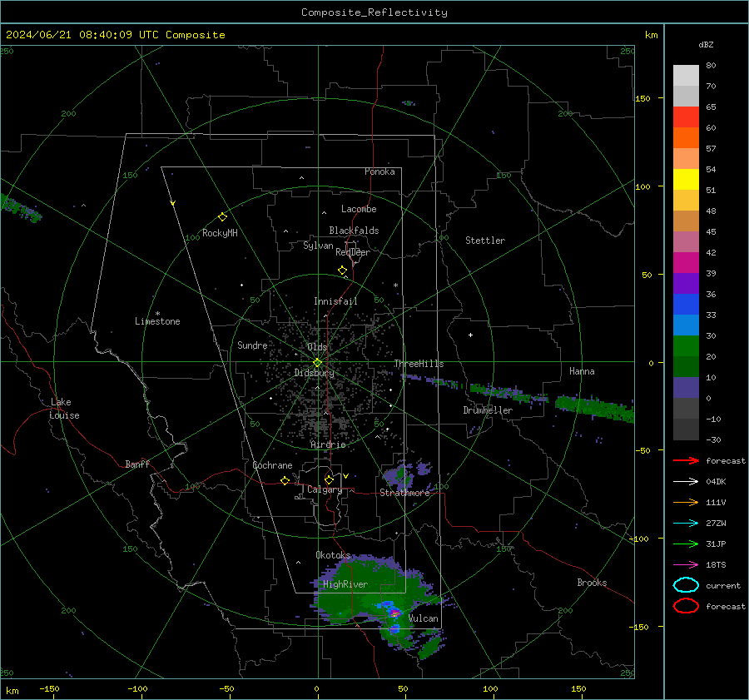Click the Lake Louise label
Viewport: 749px width, 700px height.
64,409
